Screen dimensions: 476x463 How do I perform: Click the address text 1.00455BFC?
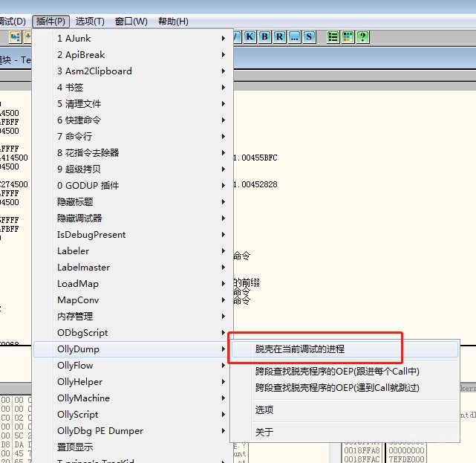[255, 158]
